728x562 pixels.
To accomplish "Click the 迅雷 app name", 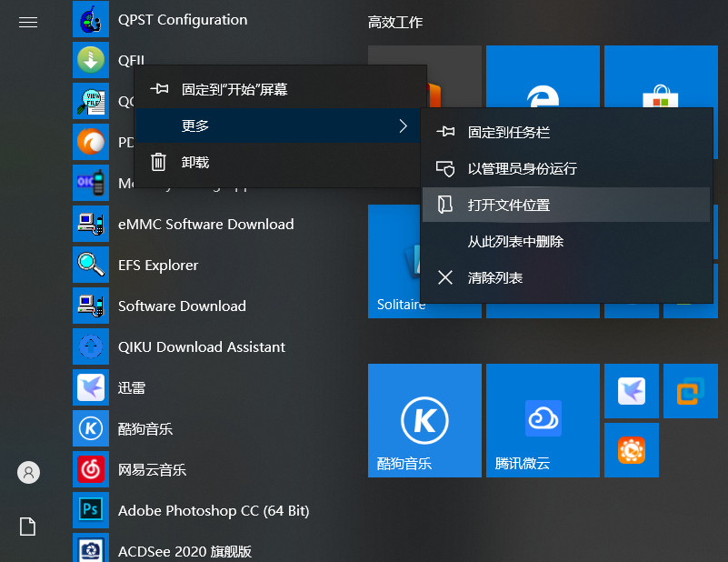I will [132, 387].
